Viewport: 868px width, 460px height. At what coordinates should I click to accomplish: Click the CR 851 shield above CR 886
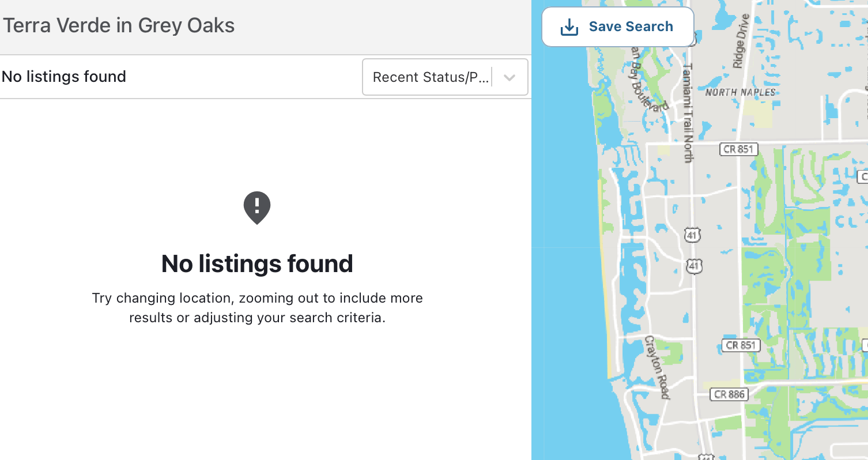(x=741, y=345)
